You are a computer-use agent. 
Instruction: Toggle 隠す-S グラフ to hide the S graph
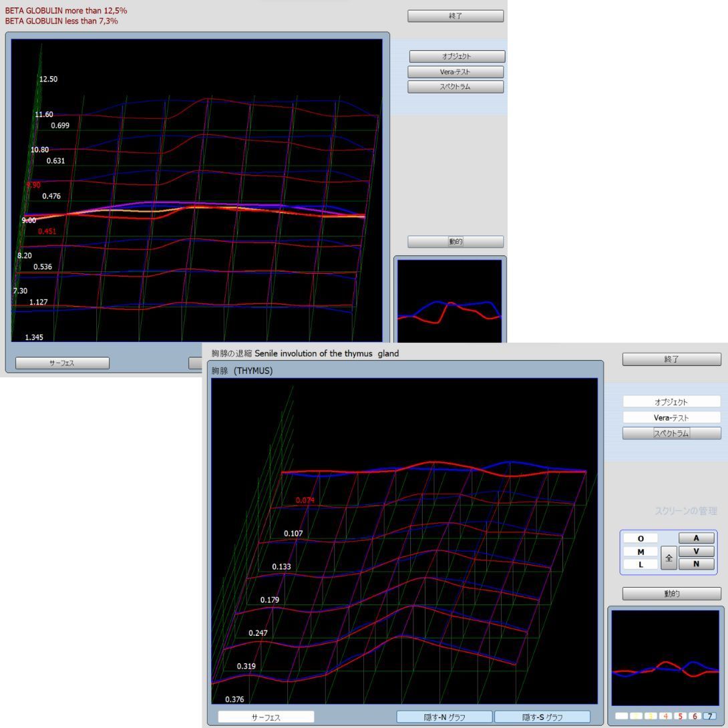pos(542,717)
